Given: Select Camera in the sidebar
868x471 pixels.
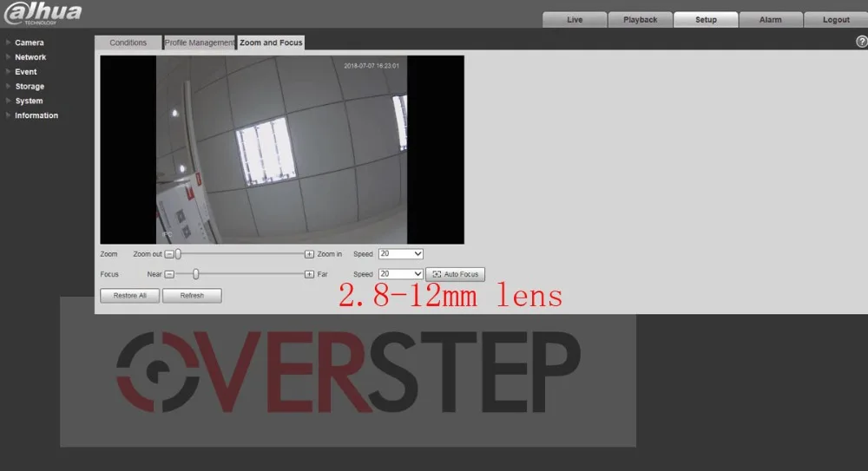Looking at the screenshot, I should click(30, 43).
